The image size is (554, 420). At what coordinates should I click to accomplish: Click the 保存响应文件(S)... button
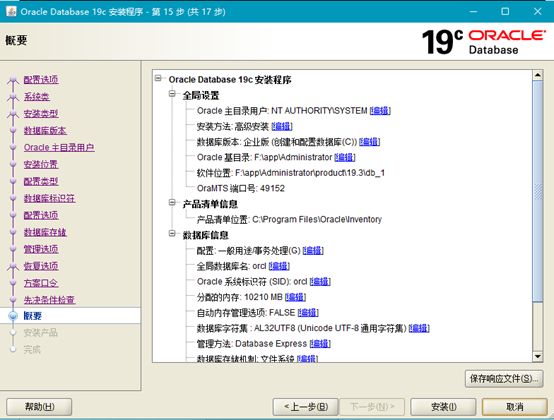pyautogui.click(x=504, y=379)
